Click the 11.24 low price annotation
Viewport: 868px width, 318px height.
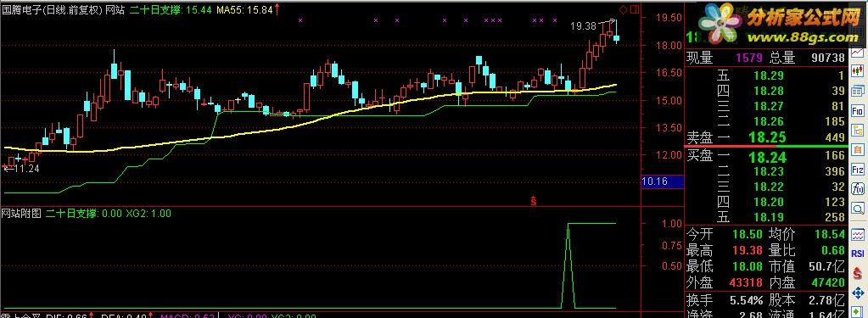coord(26,169)
